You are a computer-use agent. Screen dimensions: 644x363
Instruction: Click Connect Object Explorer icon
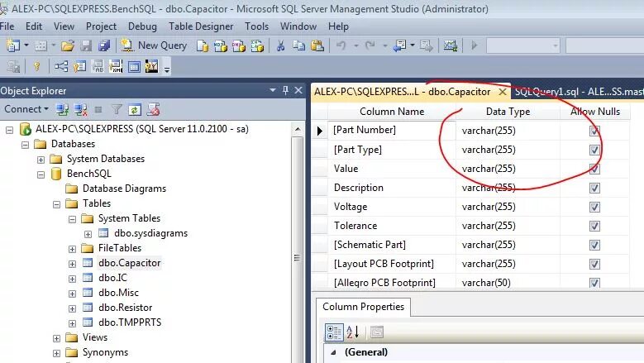[63, 110]
